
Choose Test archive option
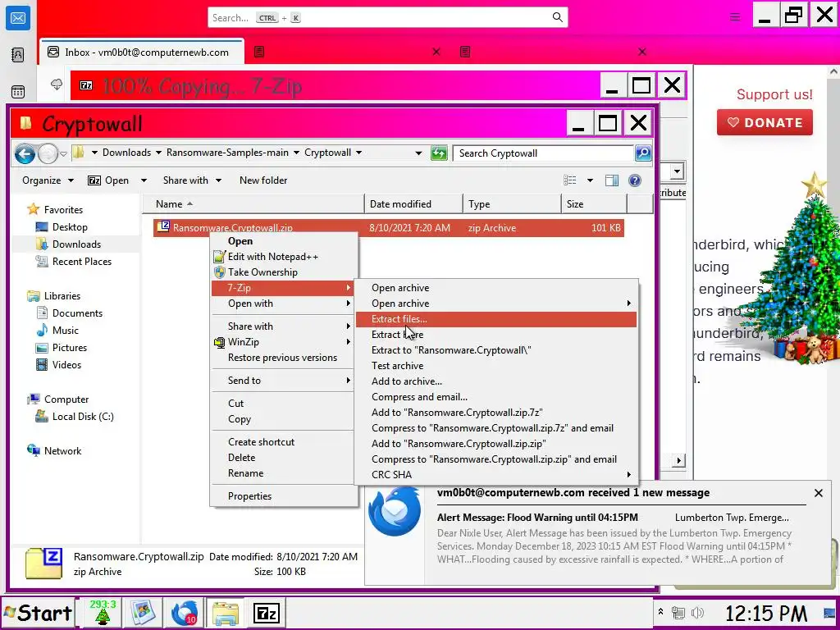pyautogui.click(x=496, y=366)
